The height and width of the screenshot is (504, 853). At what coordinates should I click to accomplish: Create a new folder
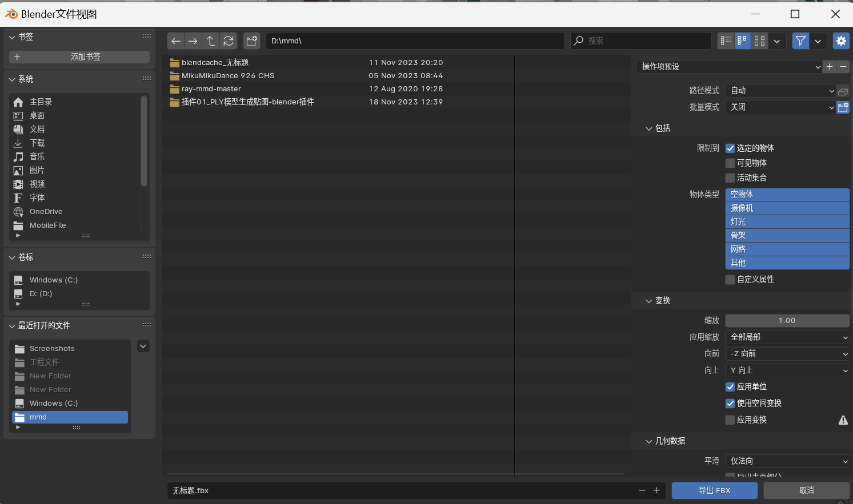click(251, 41)
